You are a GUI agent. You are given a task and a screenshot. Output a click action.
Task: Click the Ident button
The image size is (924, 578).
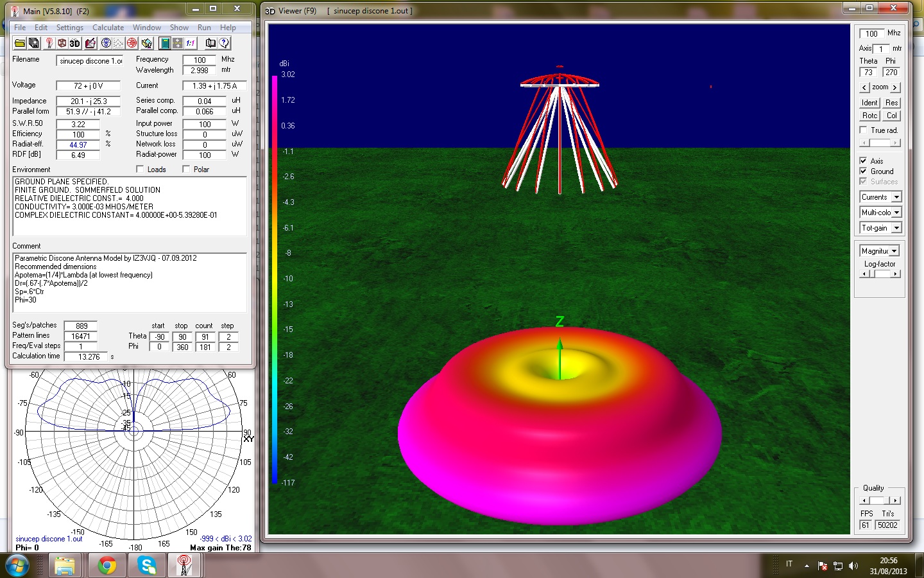pos(869,103)
